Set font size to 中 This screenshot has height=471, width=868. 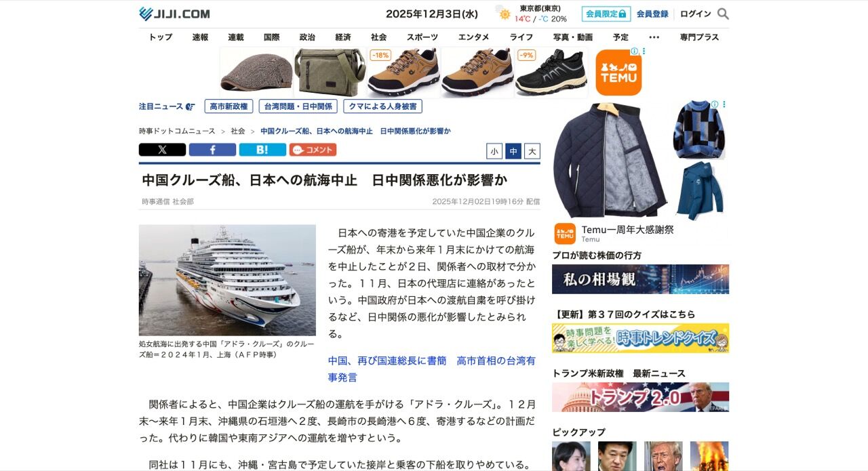[513, 151]
